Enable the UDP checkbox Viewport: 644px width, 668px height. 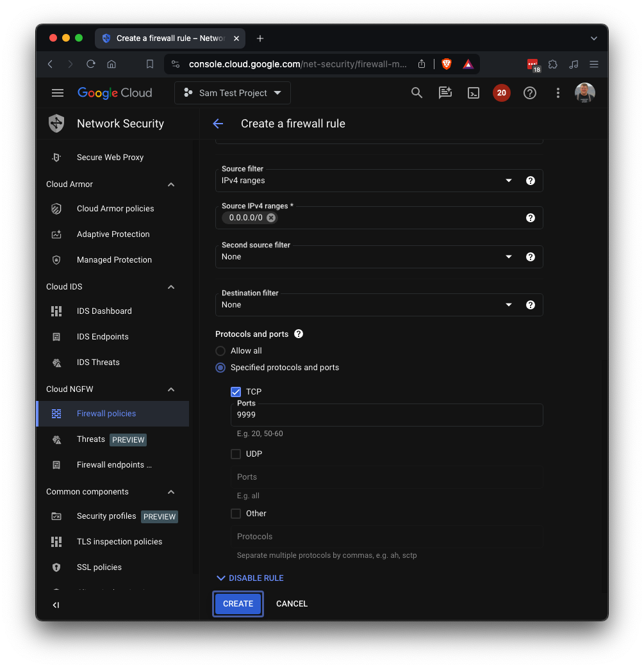pyautogui.click(x=236, y=454)
